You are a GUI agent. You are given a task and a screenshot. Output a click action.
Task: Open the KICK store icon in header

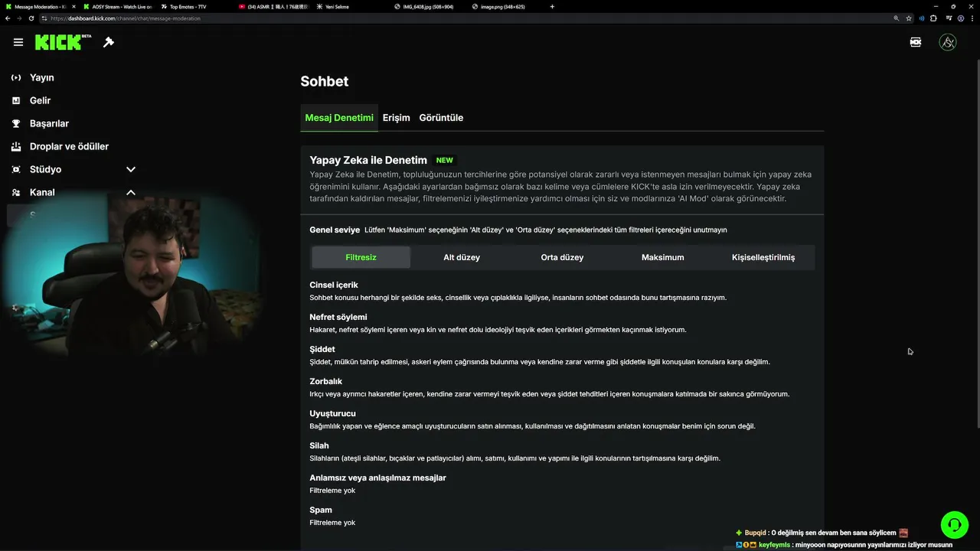coord(916,42)
